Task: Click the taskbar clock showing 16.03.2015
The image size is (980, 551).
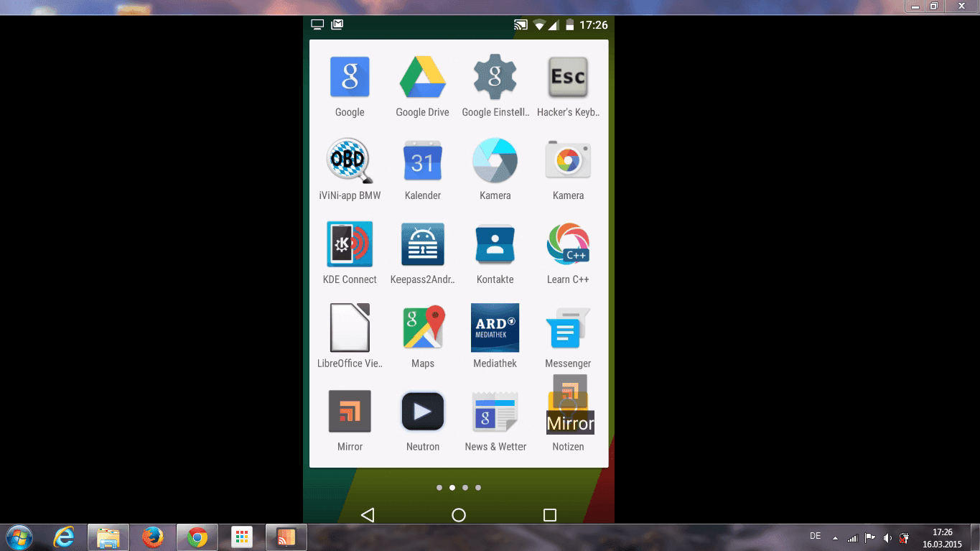Action: point(942,538)
